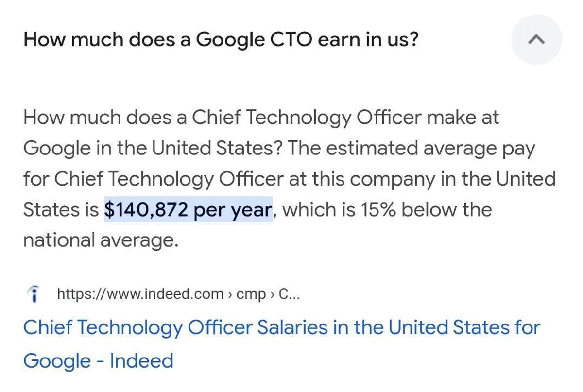The width and height of the screenshot is (583, 392).
Task: Collapse the Google CTO question answer
Action: pos(536,40)
